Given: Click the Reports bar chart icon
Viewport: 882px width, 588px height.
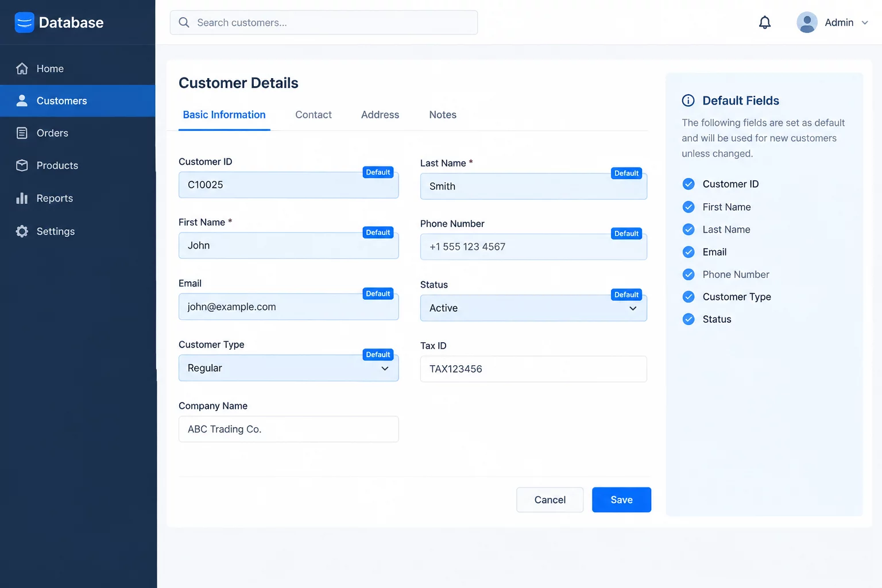Looking at the screenshot, I should (22, 198).
